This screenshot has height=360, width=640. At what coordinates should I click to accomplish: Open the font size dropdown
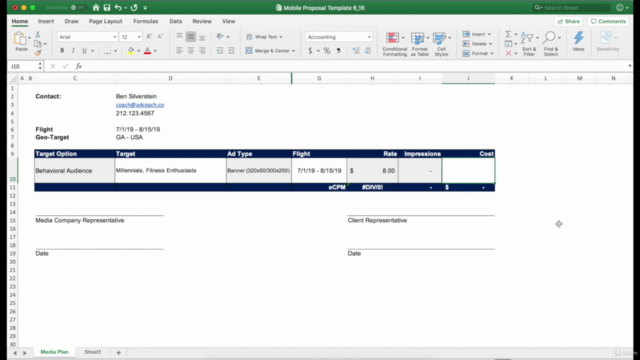(139, 37)
